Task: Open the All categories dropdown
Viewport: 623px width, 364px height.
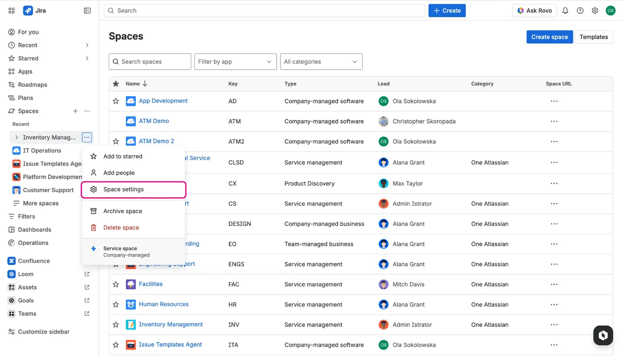Action: 321,62
